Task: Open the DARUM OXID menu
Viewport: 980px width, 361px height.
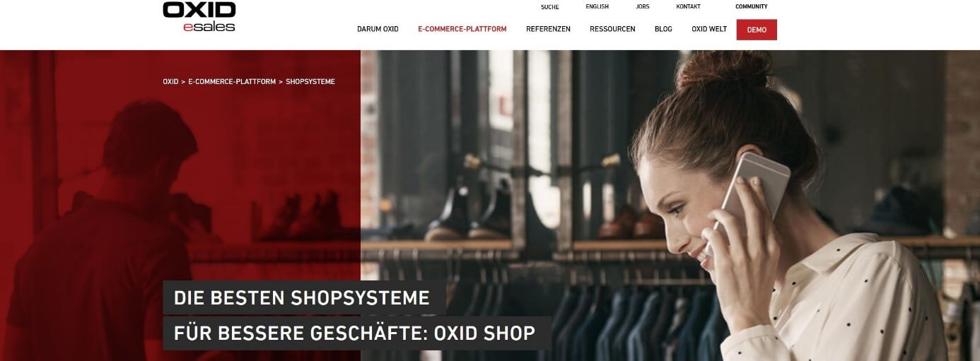Action: click(x=378, y=30)
